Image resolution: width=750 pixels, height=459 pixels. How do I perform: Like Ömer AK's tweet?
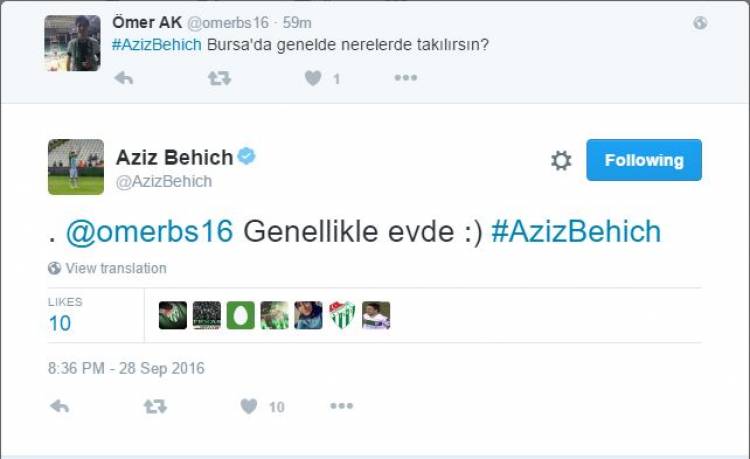(313, 78)
